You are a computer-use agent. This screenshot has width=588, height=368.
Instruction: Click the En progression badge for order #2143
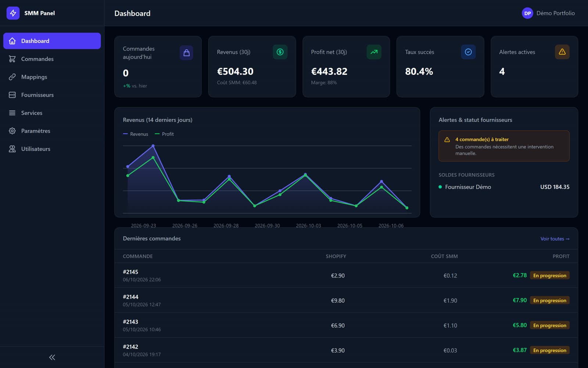click(550, 326)
